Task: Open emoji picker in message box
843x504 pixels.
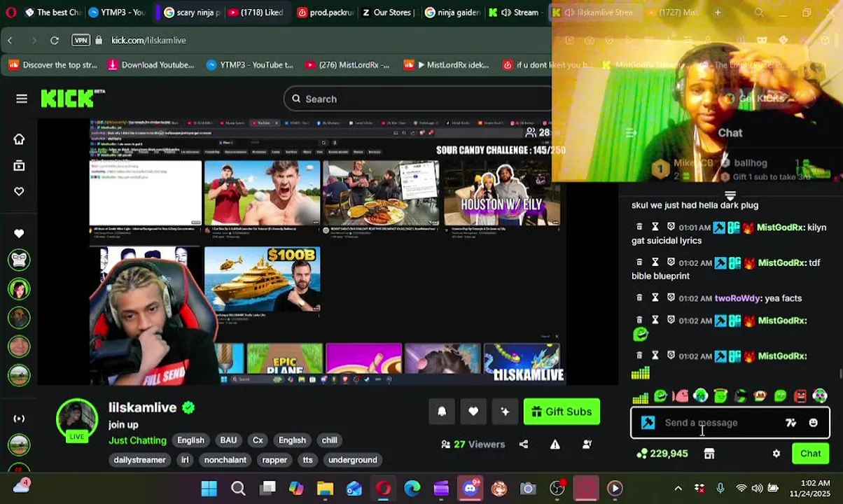Action: coord(813,423)
